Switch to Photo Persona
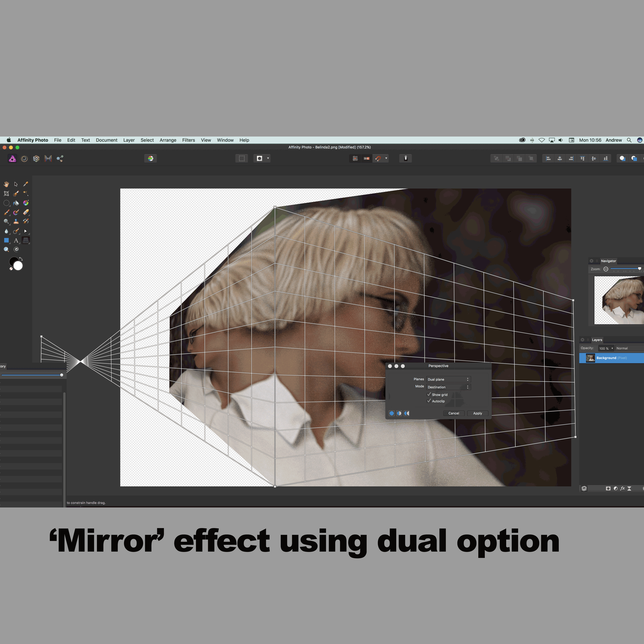Image resolution: width=644 pixels, height=644 pixels. coord(12,159)
